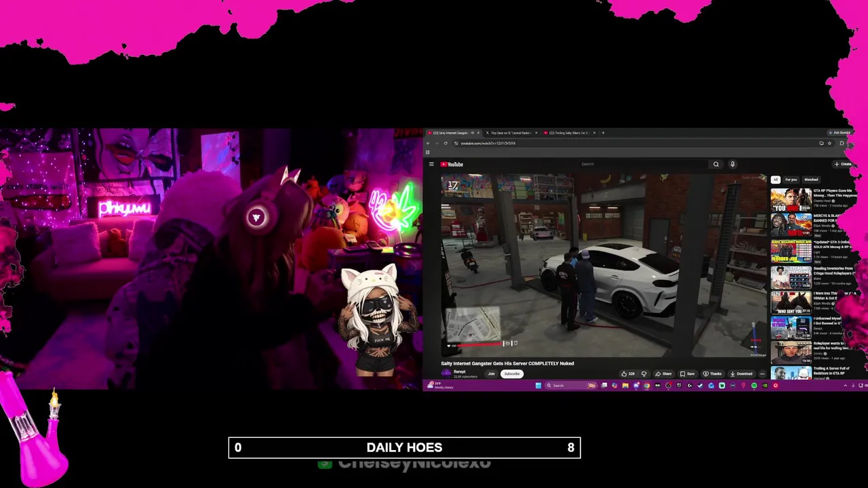Show hidden system tray icons
This screenshot has width=868, height=488.
point(845,386)
